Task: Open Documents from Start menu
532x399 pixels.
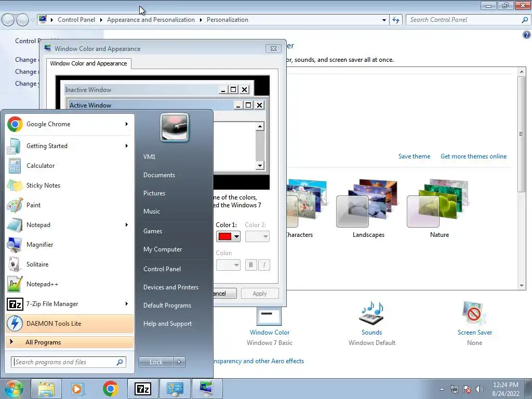Action: pyautogui.click(x=159, y=175)
